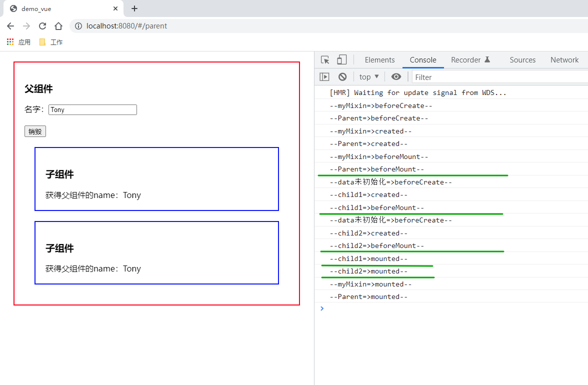Image resolution: width=588 pixels, height=385 pixels.
Task: Open a new tab with plus icon
Action: click(134, 8)
